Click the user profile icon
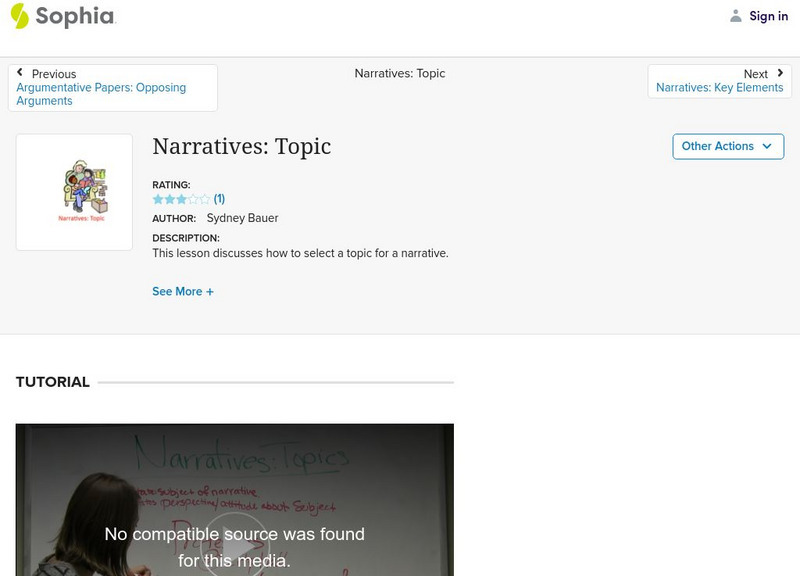Image resolution: width=800 pixels, height=576 pixels. [x=735, y=16]
